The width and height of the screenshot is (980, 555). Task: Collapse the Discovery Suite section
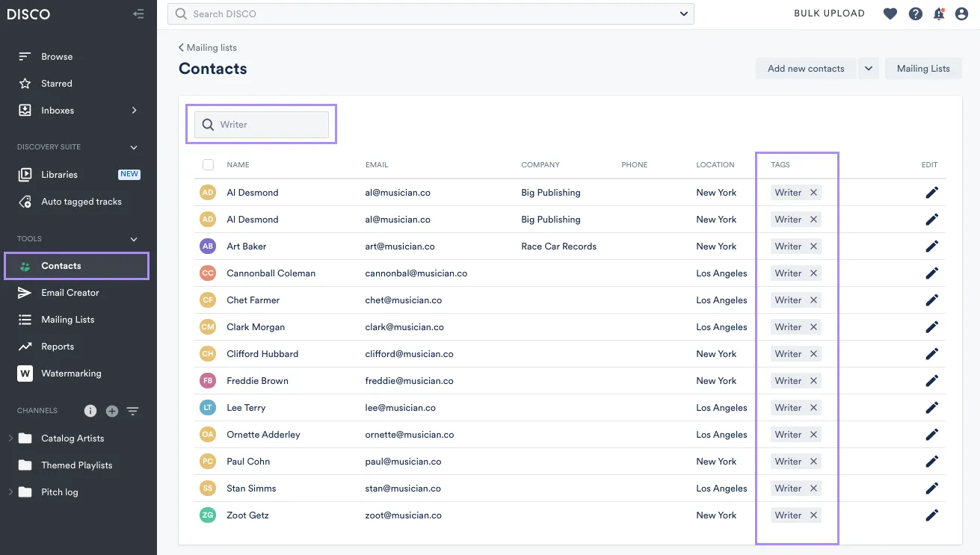point(134,147)
